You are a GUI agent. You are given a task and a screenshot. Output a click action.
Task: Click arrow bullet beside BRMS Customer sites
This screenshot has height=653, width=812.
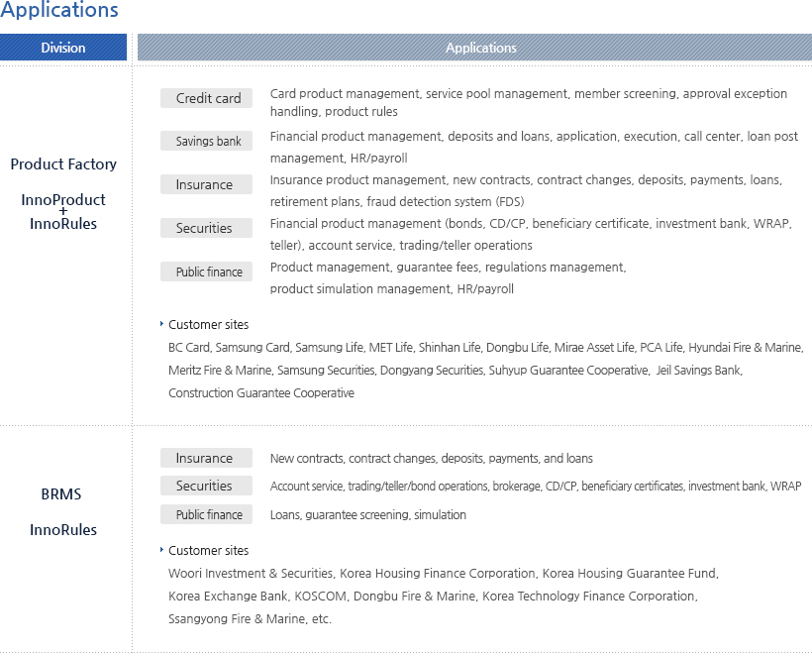[161, 550]
